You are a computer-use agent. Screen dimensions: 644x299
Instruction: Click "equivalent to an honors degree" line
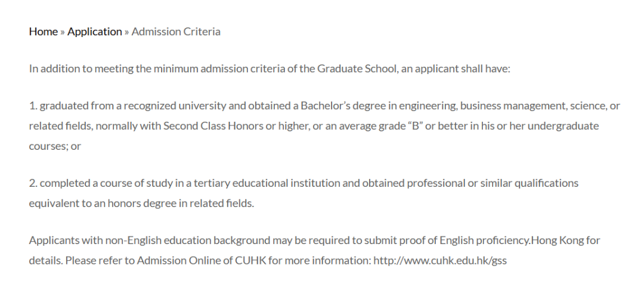pos(141,203)
